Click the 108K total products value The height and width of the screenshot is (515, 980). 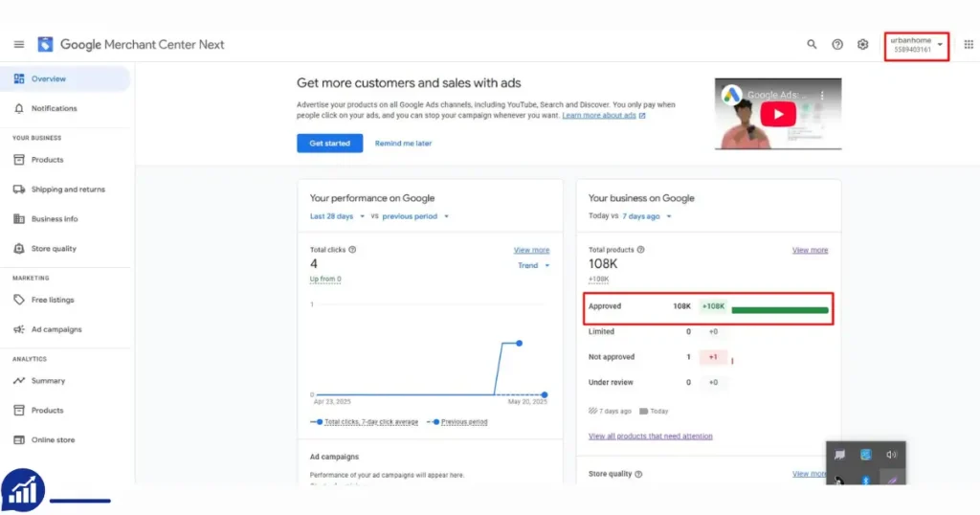click(x=603, y=264)
